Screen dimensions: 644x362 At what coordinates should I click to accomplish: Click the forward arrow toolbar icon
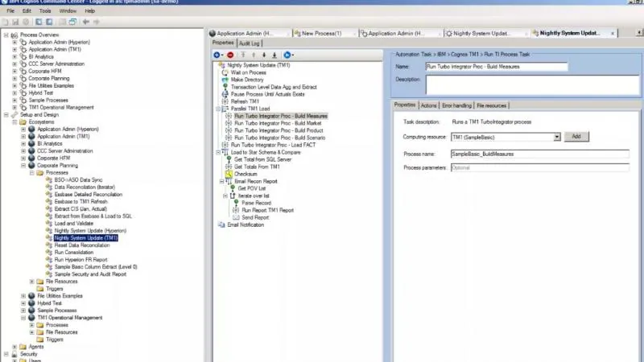pyautogui.click(x=97, y=22)
